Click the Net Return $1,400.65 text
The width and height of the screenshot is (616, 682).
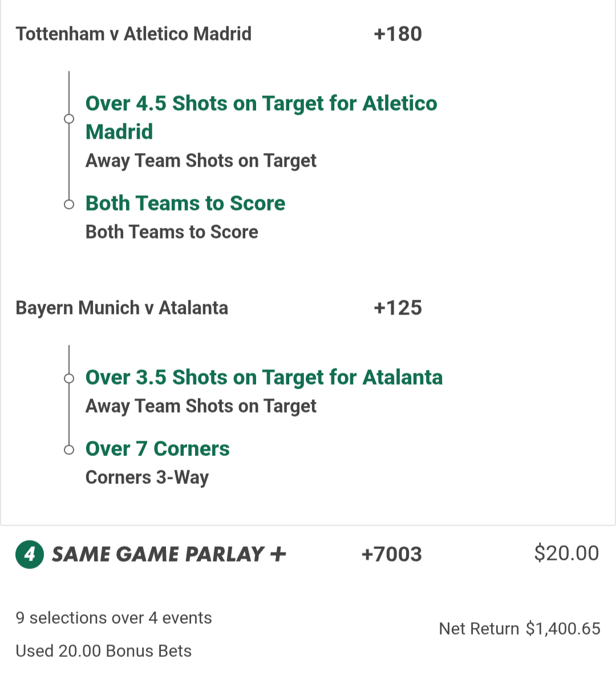coord(519,629)
